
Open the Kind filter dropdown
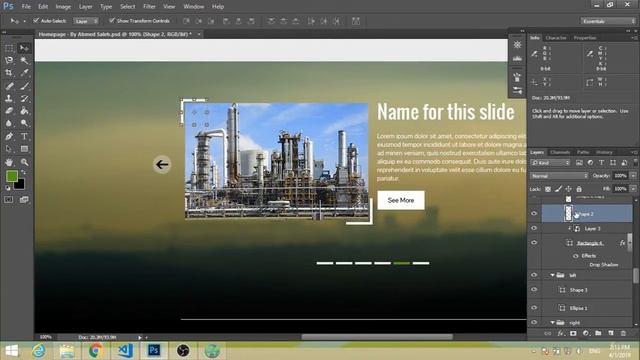[x=550, y=162]
